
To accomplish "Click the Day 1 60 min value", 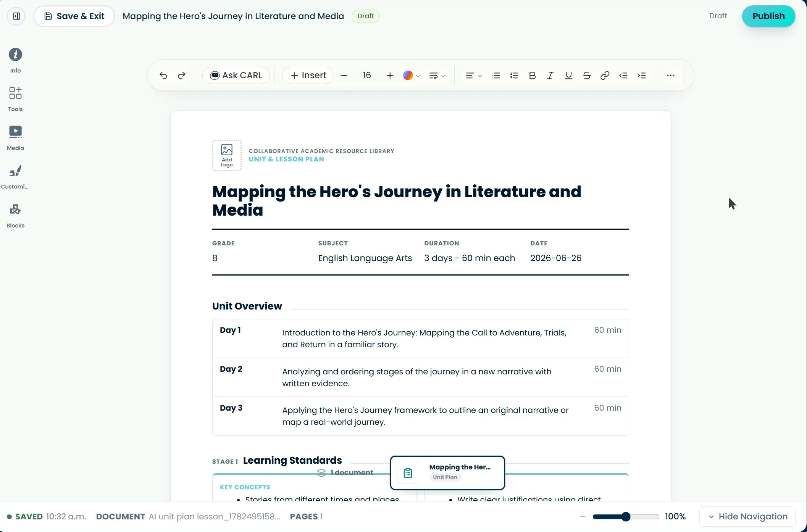I will click(608, 330).
